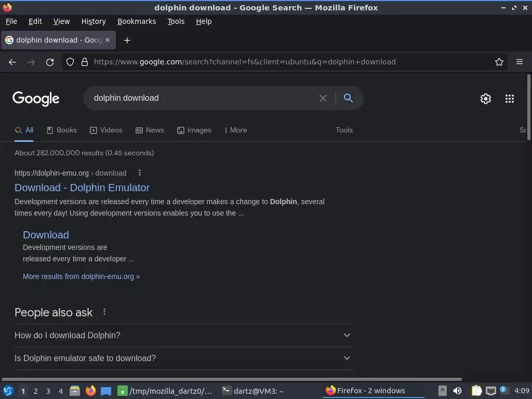Open the dartz@VM3 terminal taskbar window
The width and height of the screenshot is (532, 399).
pos(253,391)
